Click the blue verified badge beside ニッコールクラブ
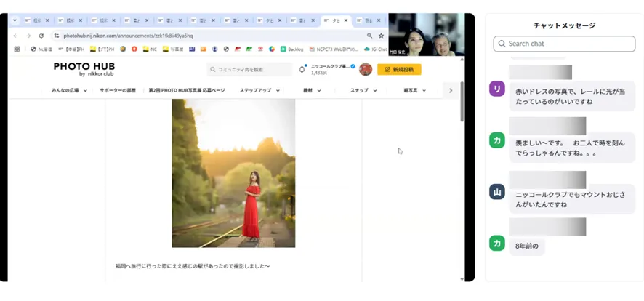The height and width of the screenshot is (301, 644). pos(353,66)
